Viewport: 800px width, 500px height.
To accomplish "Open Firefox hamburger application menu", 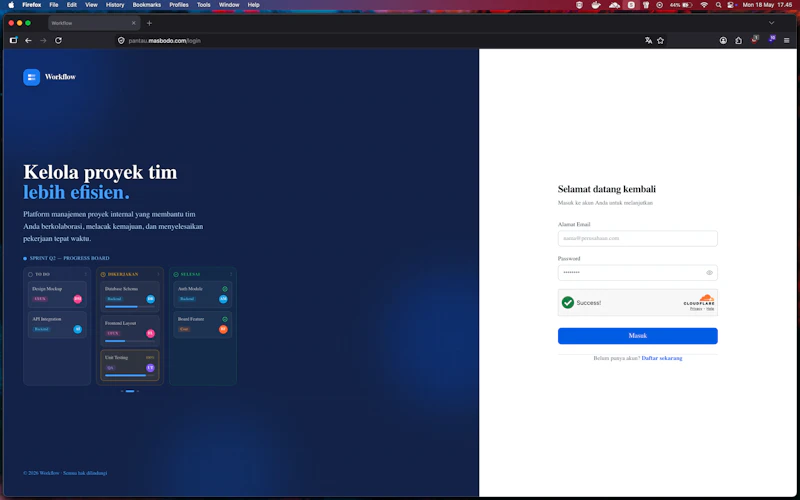I will click(786, 40).
